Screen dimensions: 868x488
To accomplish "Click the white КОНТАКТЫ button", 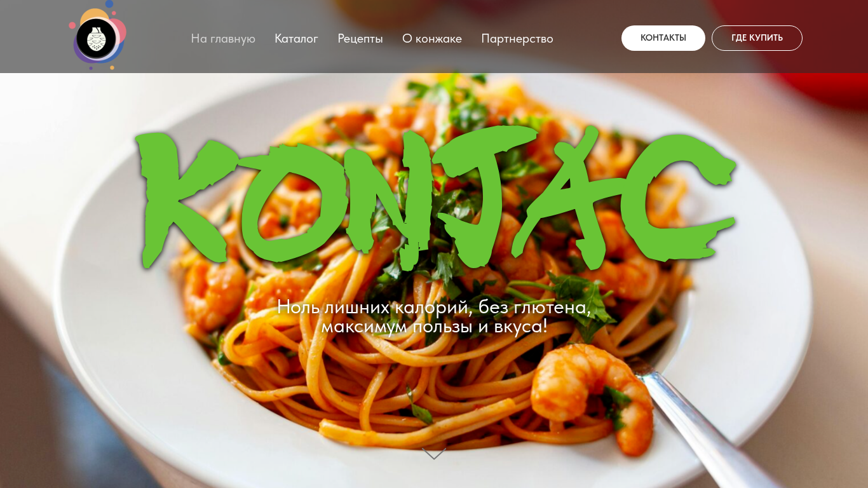I will coord(663,38).
